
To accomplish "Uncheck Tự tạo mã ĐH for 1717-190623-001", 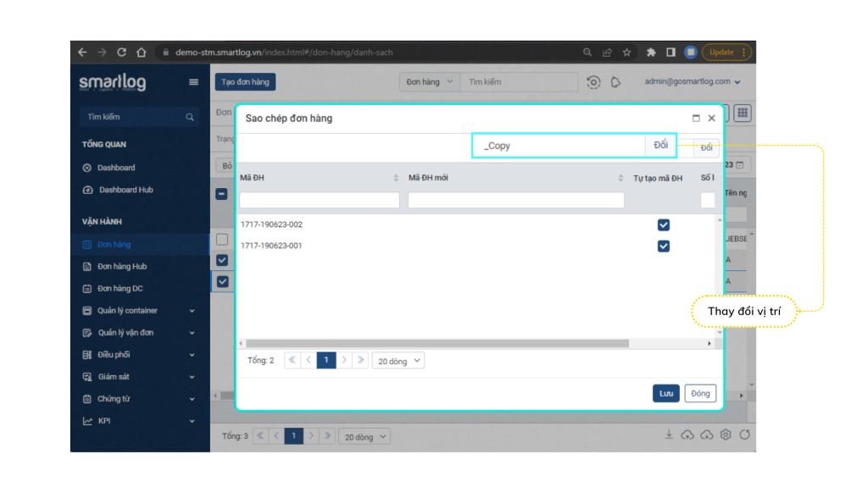I will coord(664,246).
